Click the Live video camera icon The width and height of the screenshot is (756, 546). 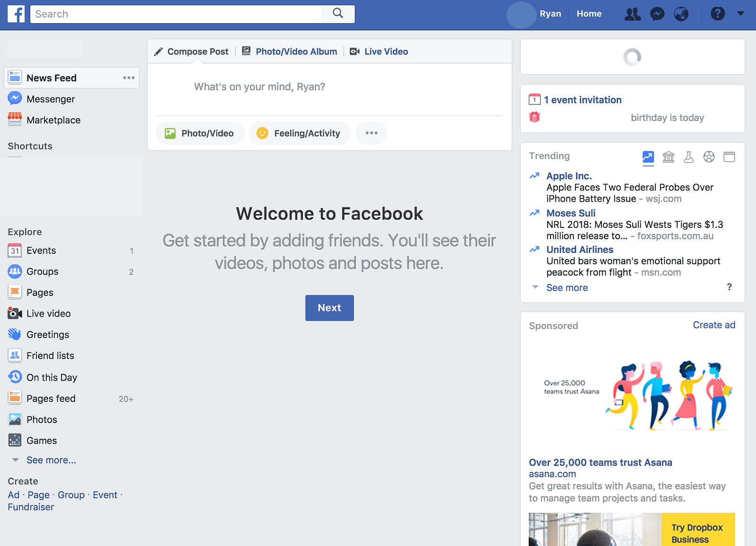[x=15, y=313]
